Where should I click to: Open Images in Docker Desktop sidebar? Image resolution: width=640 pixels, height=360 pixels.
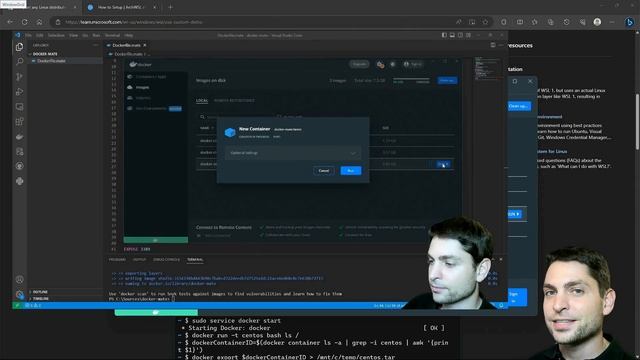(x=142, y=87)
